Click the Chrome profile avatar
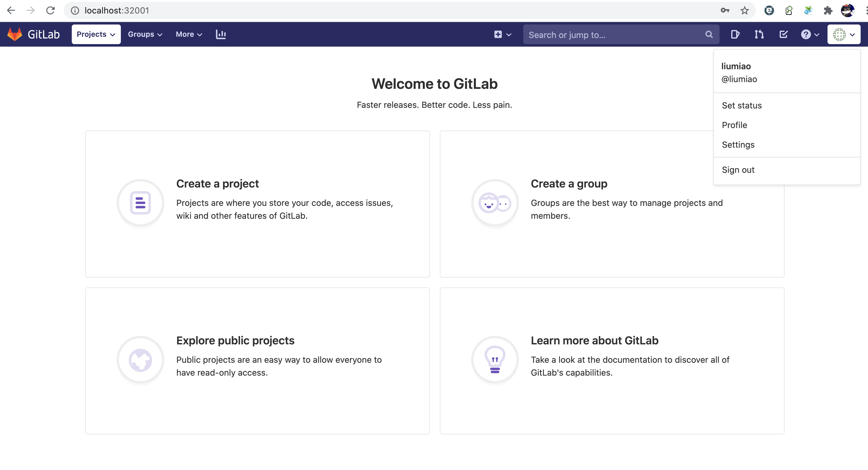Screen dimensions: 868x470 (848, 10)
